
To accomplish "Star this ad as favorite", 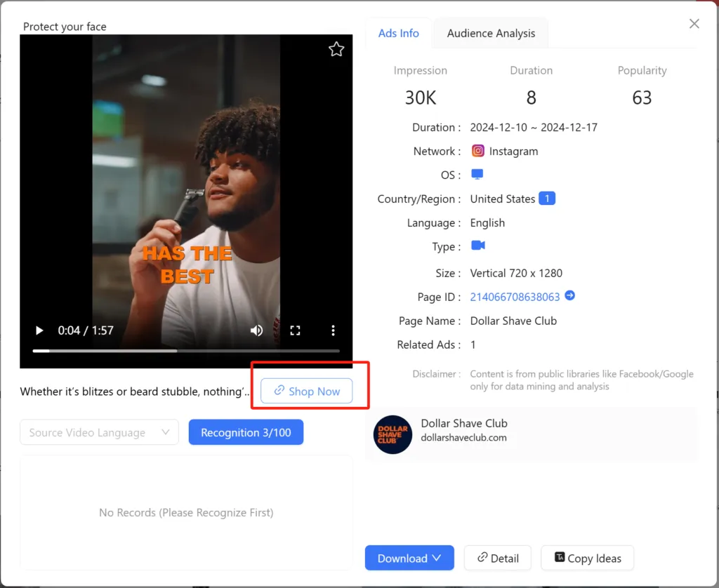I will [x=336, y=49].
